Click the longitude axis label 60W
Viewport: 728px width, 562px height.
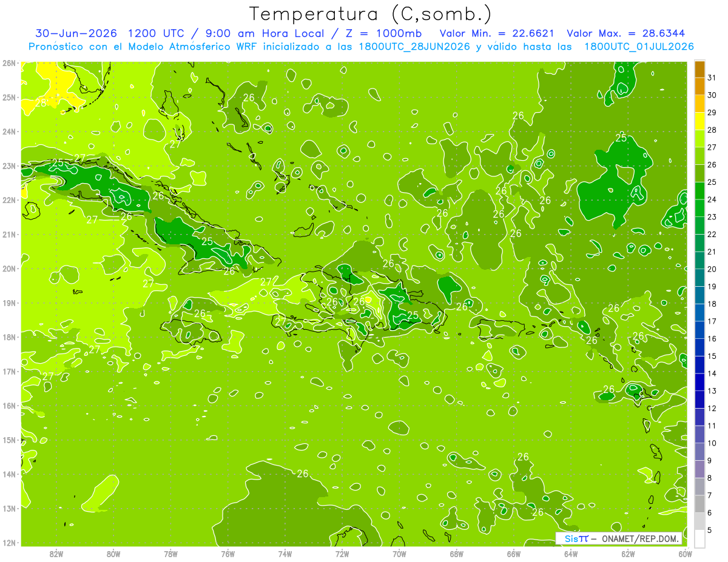click(x=685, y=554)
